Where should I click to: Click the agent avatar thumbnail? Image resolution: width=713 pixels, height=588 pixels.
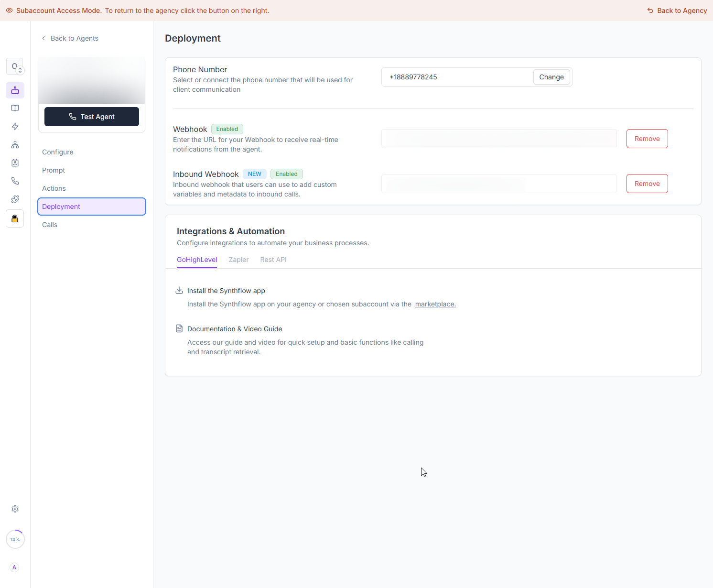tap(92, 80)
